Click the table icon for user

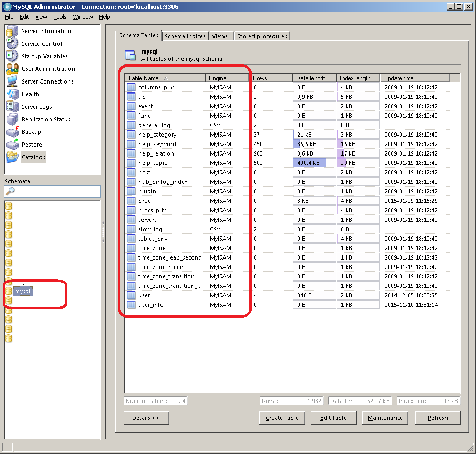131,295
